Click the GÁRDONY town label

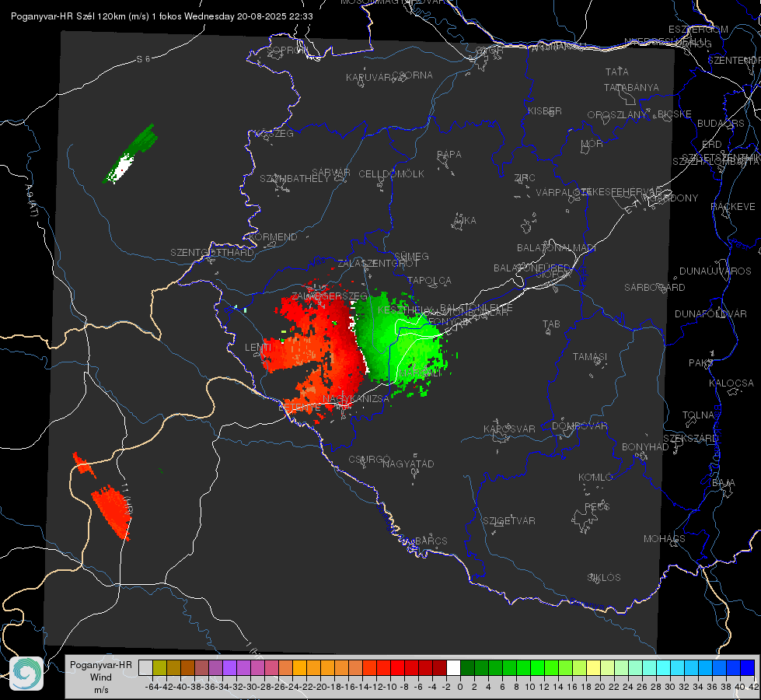point(675,198)
